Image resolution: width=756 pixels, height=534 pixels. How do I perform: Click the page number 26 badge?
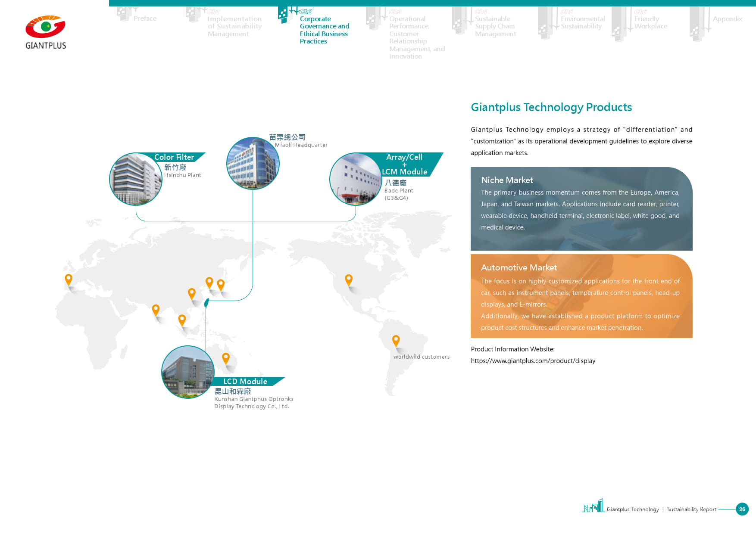point(742,509)
